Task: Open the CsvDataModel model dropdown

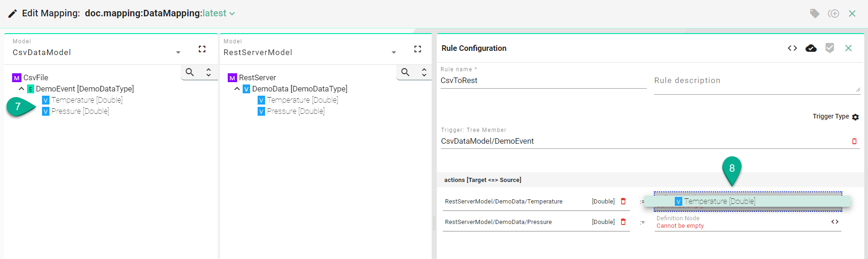Action: point(178,53)
